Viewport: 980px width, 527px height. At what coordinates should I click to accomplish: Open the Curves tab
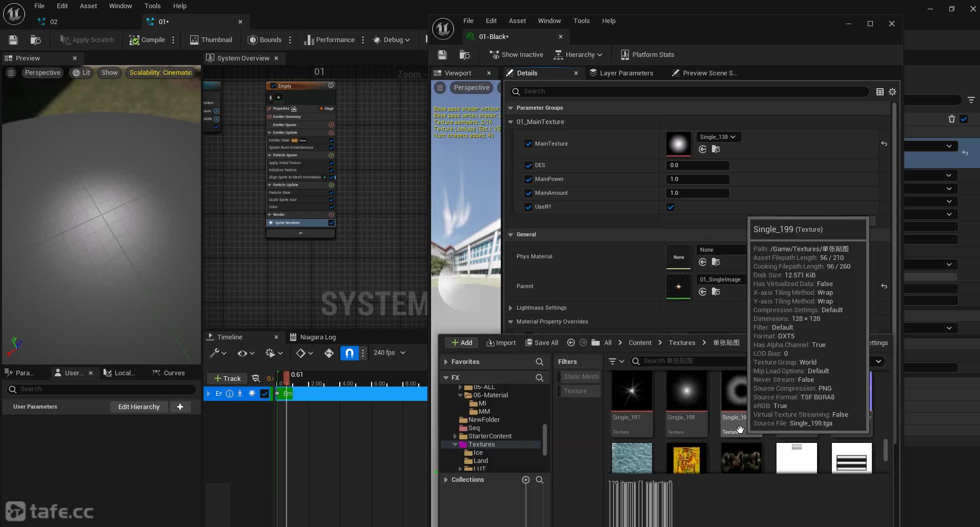click(169, 373)
